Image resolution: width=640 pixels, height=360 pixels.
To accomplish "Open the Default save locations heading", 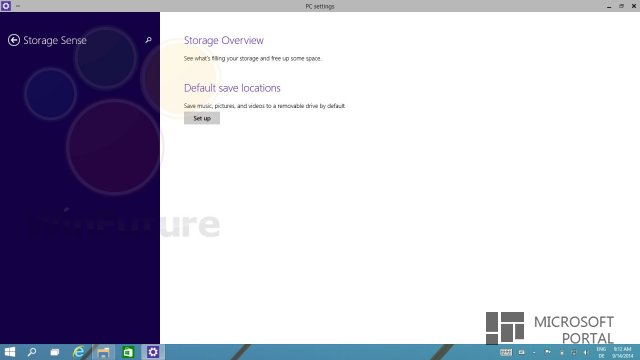I will click(232, 88).
